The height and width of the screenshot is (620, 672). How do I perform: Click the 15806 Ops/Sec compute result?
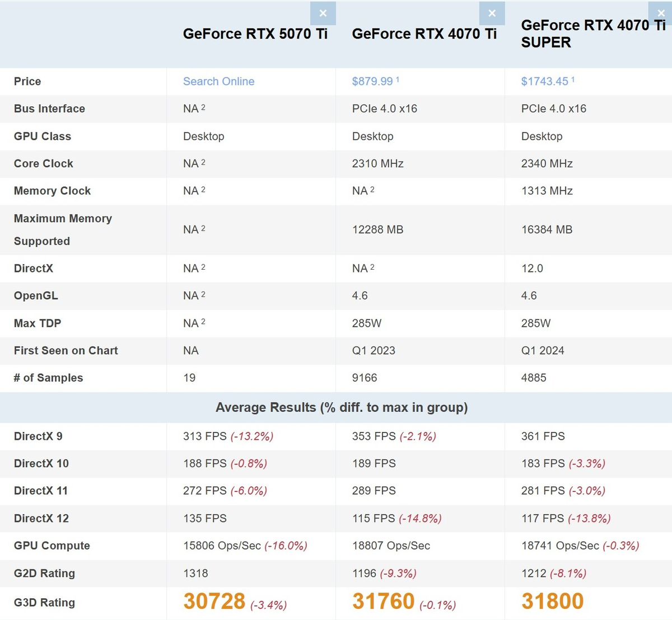point(222,546)
